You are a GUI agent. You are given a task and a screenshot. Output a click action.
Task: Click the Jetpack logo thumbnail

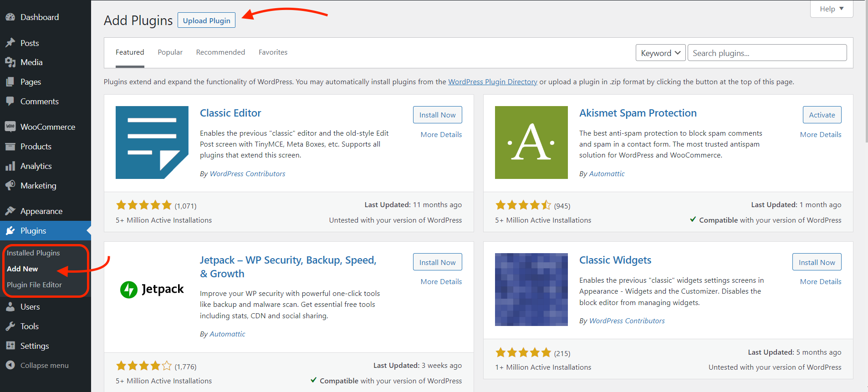pos(152,289)
